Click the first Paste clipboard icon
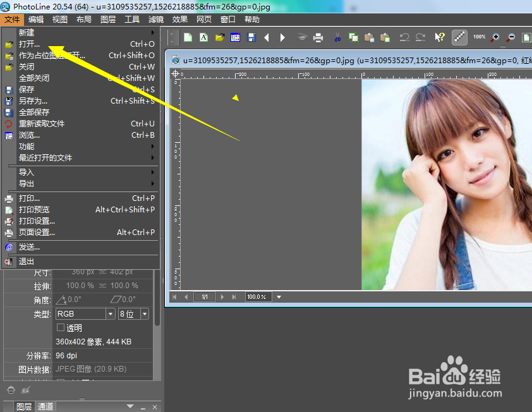 click(369, 37)
